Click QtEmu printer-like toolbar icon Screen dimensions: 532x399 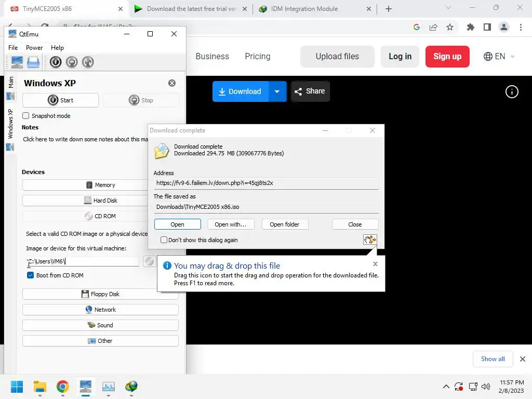[x=33, y=62]
